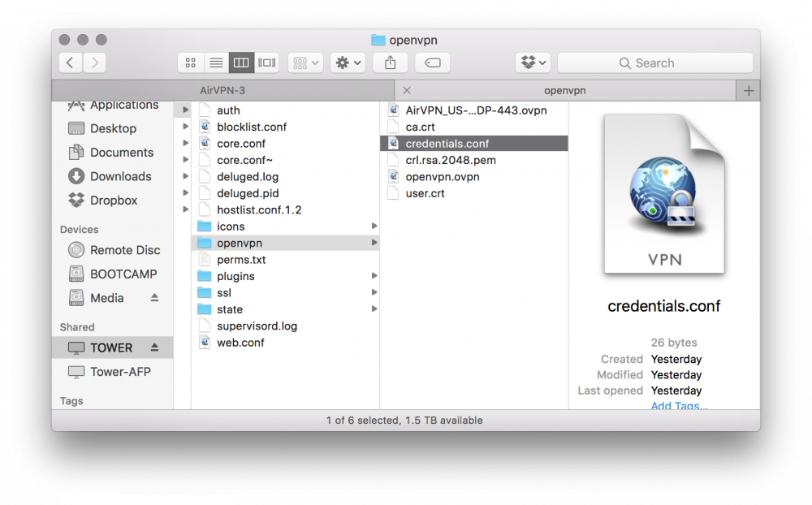812x505 pixels.
Task: Click the Share toolbar button
Action: 391,63
